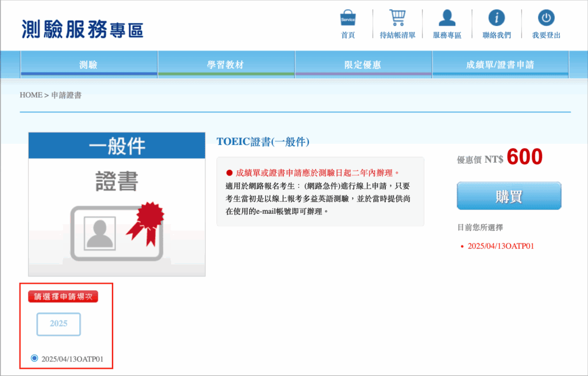Switch to the 限定優惠 tab
Image resolution: width=588 pixels, height=376 pixels.
363,65
